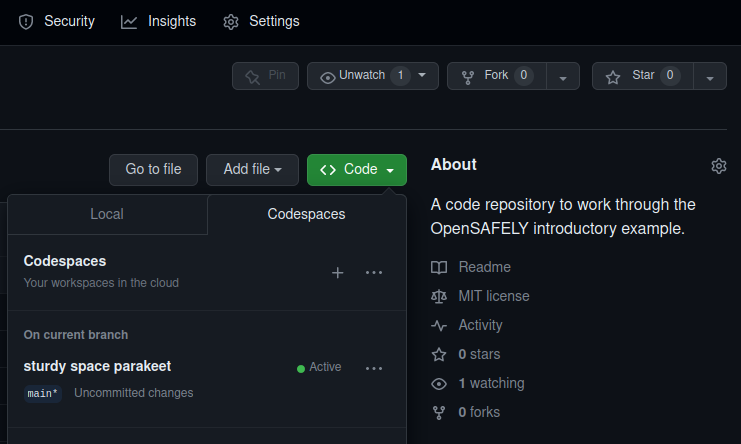Viewport: 741px width, 444px height.
Task: Click the About section gear icon
Action: click(718, 166)
